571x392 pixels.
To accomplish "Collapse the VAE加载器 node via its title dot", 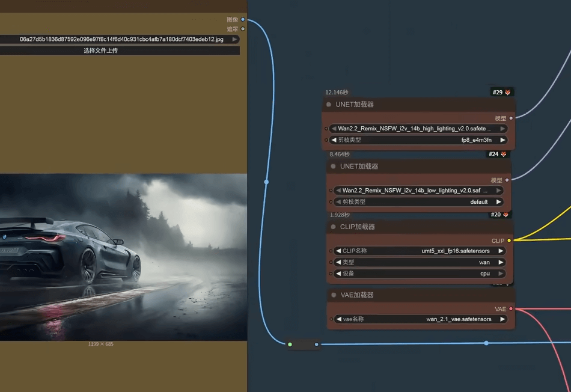I will (334, 295).
